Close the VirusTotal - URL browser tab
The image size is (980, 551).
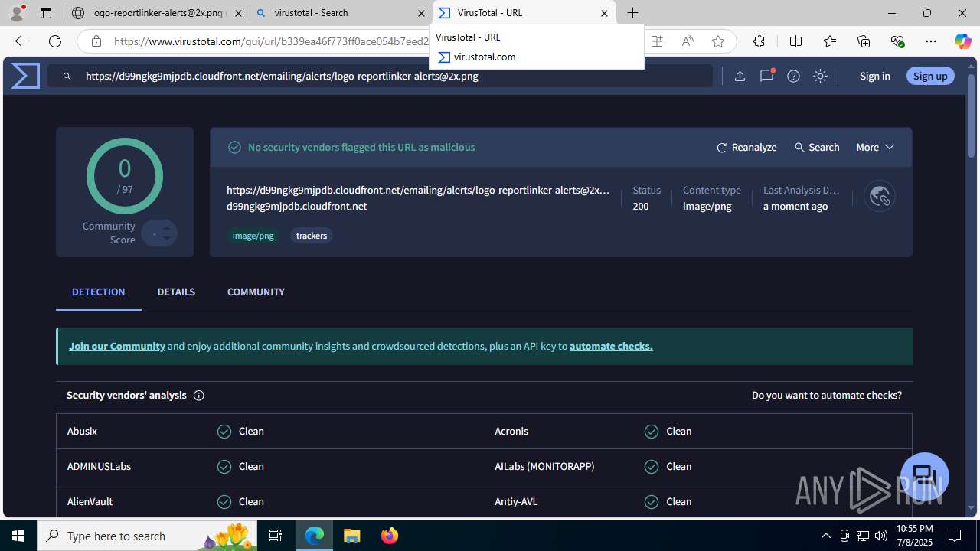click(604, 13)
